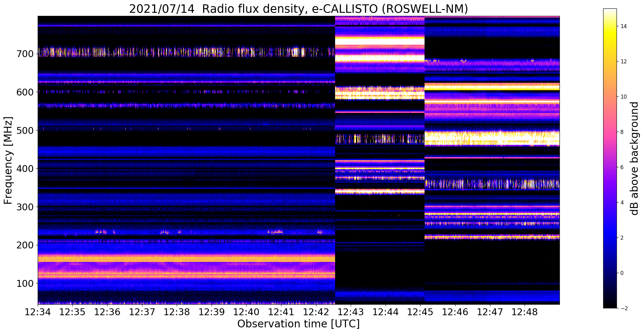Click the 200 frequency tick label
Image resolution: width=644 pixels, height=333 pixels.
(x=25, y=245)
